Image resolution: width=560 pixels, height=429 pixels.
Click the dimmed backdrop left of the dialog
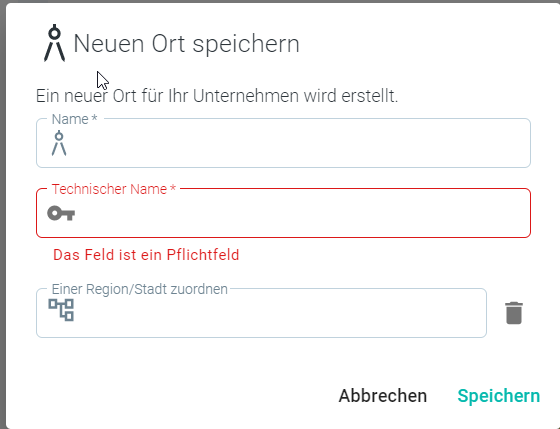[x=2, y=214]
